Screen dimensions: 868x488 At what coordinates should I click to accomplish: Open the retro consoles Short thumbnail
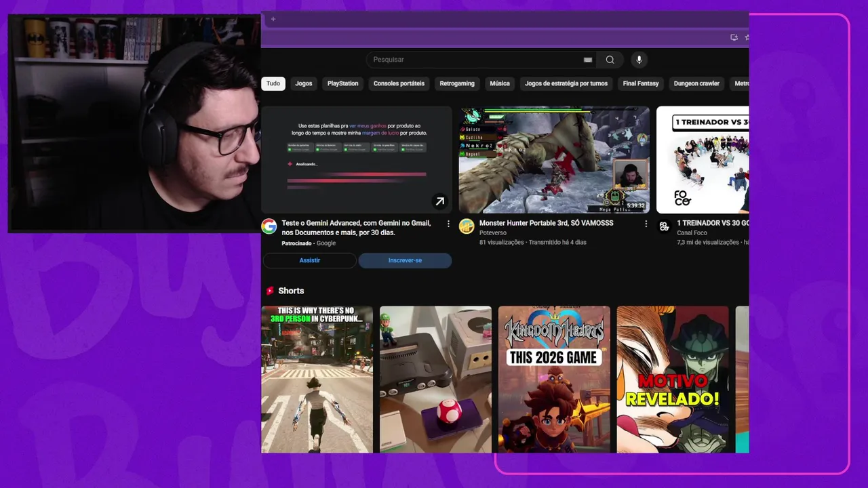pyautogui.click(x=435, y=379)
